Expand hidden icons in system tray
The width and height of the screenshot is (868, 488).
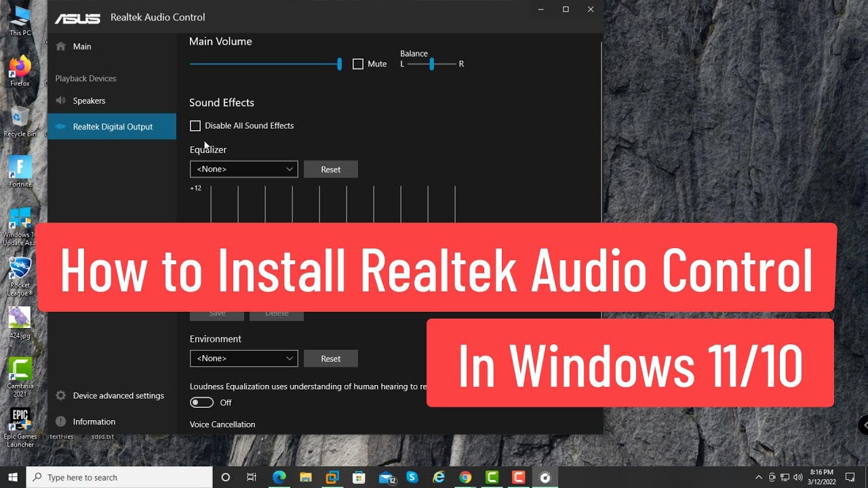pyautogui.click(x=759, y=476)
